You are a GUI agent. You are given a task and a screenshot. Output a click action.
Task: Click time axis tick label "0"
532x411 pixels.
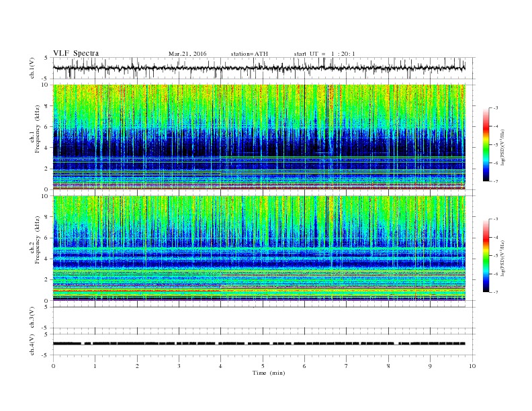coord(53,366)
